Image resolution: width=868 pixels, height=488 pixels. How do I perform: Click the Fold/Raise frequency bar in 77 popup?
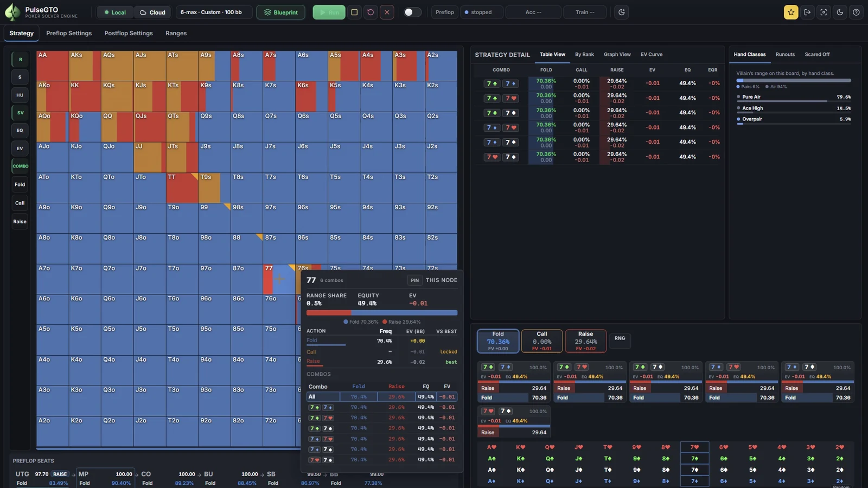(x=382, y=313)
